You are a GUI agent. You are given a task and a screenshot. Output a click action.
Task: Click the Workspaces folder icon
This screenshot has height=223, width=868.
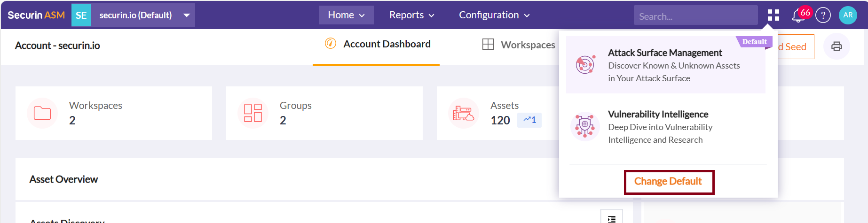(x=42, y=113)
